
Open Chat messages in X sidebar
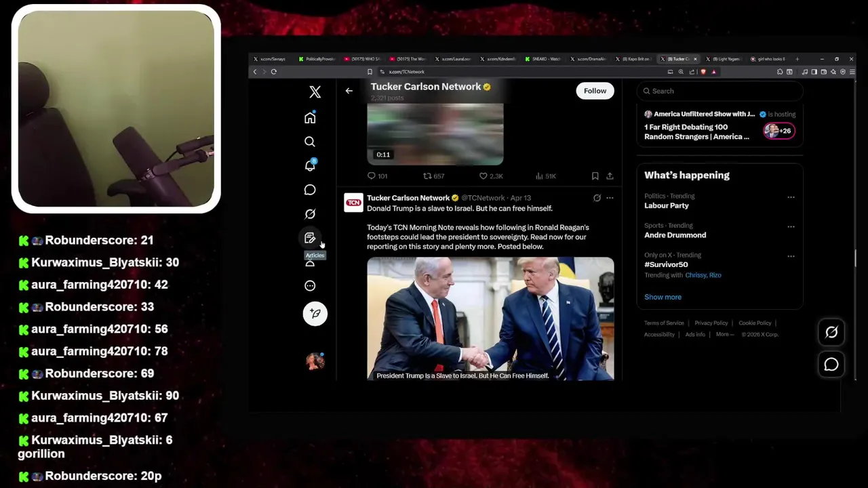point(310,190)
